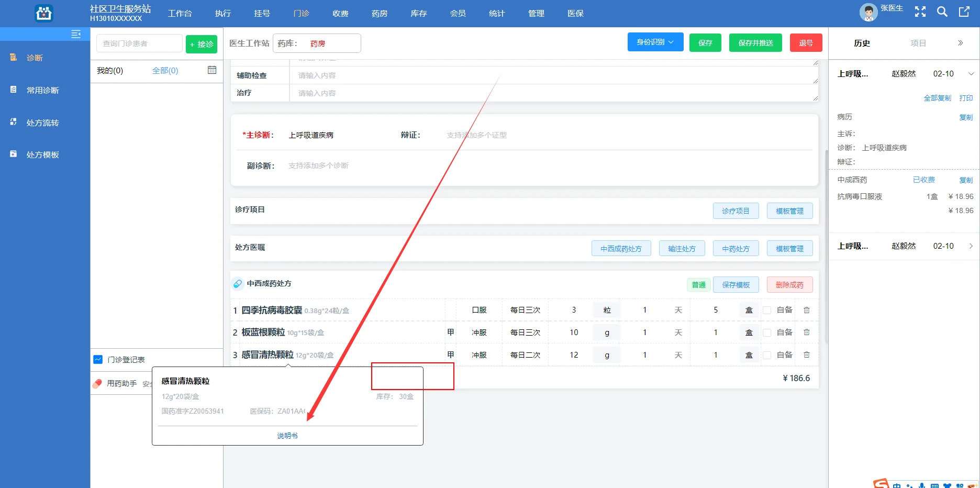Open the 会员 menu item

click(457, 13)
